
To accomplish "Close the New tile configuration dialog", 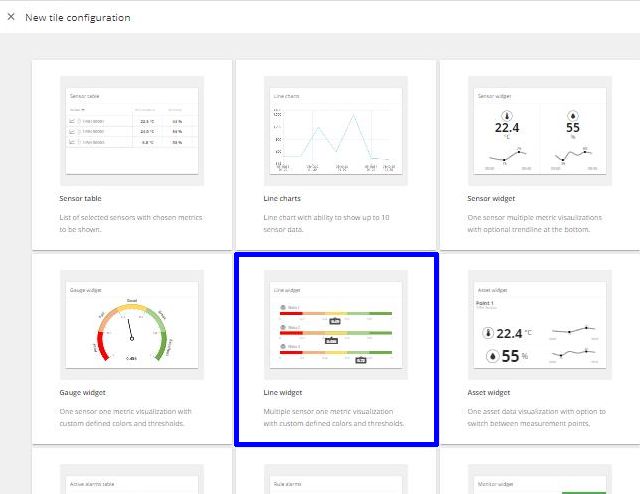I will click(11, 17).
